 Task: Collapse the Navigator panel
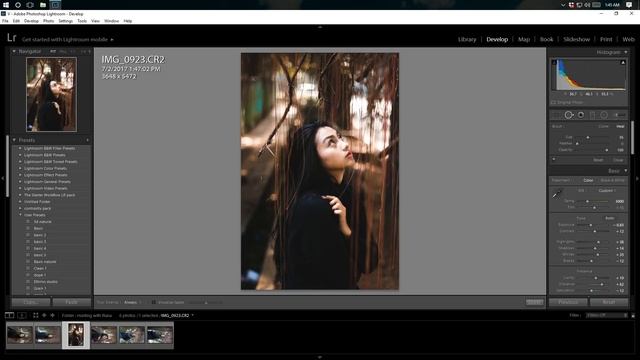point(14,51)
